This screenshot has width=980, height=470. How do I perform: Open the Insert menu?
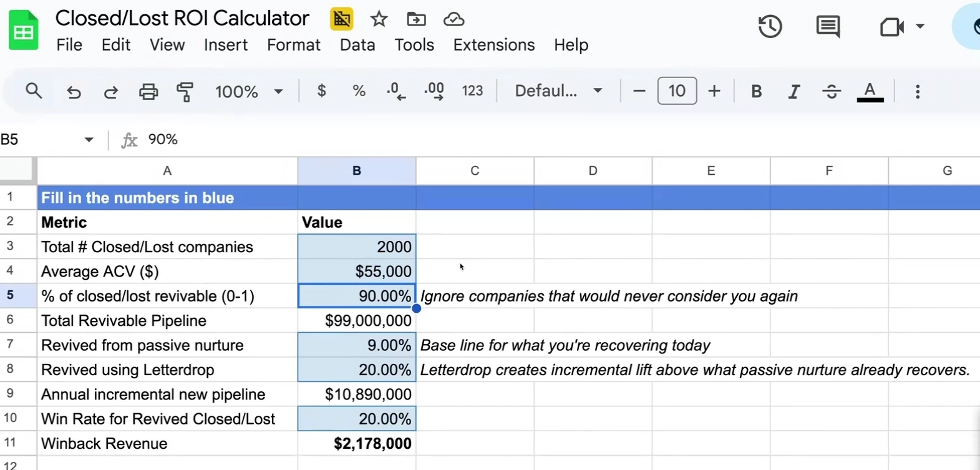point(226,45)
